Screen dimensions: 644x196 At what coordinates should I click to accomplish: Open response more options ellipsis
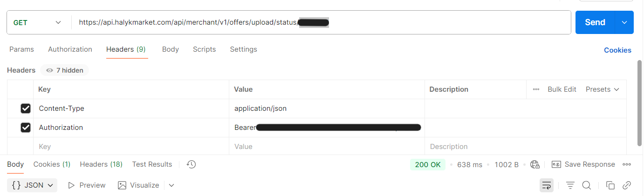[x=627, y=164]
